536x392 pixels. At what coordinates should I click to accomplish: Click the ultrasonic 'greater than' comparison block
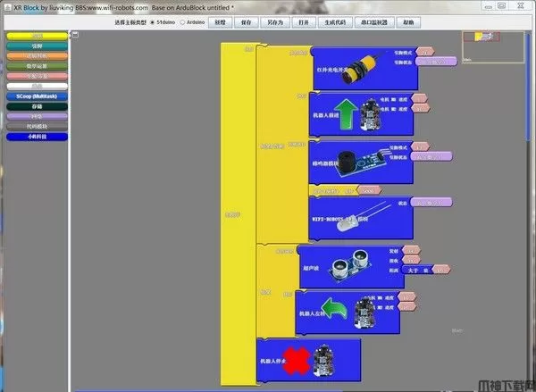click(x=417, y=270)
